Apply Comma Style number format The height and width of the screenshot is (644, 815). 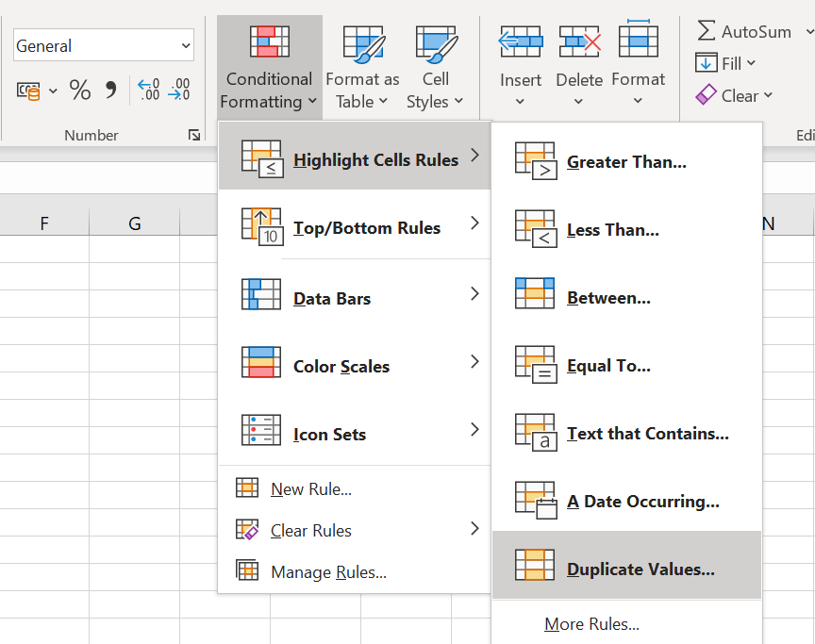[x=111, y=91]
